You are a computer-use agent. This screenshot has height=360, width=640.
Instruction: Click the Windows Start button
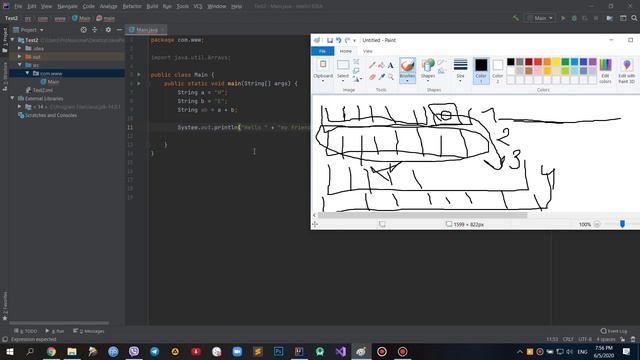(x=9, y=351)
